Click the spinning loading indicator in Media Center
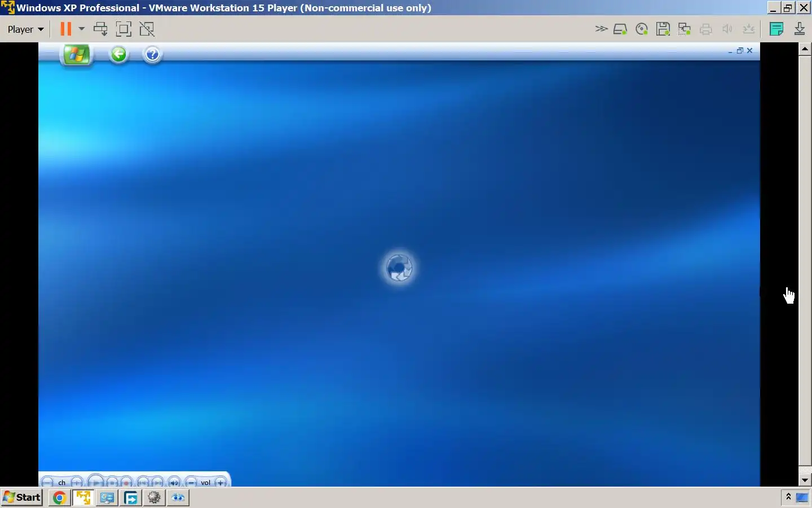The image size is (812, 508). pyautogui.click(x=399, y=268)
